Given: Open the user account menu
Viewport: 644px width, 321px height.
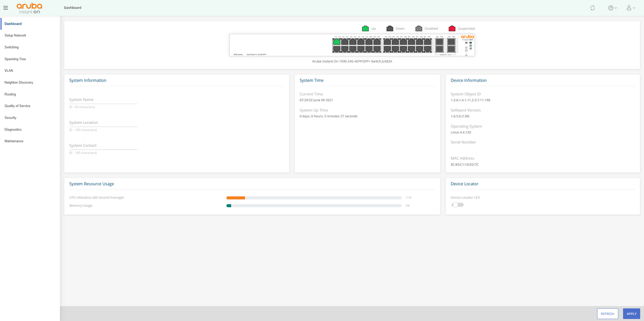Looking at the screenshot, I should pos(631,8).
